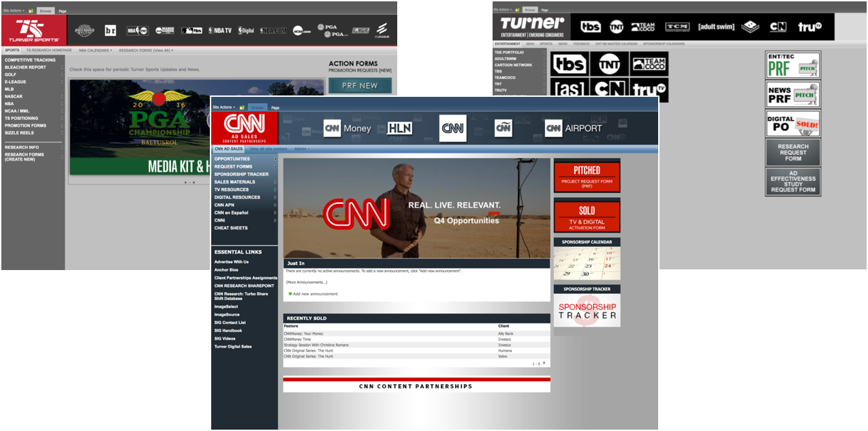Expand Research Forms (View All) dropdown

click(x=146, y=50)
